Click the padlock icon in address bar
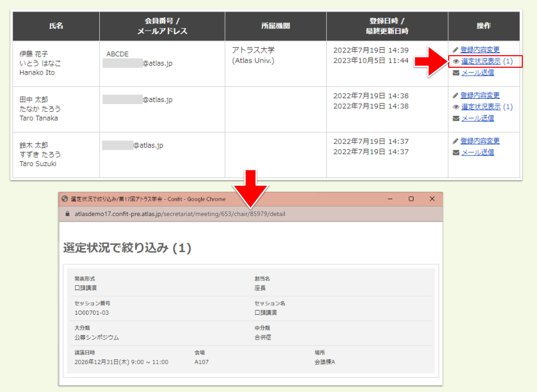Screen dimensions: 537x392 pyautogui.click(x=67, y=214)
